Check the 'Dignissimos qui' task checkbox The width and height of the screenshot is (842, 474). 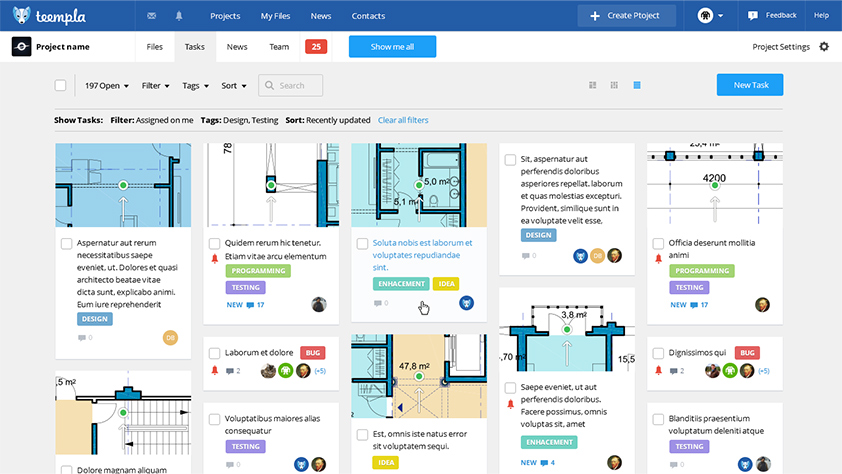(657, 353)
